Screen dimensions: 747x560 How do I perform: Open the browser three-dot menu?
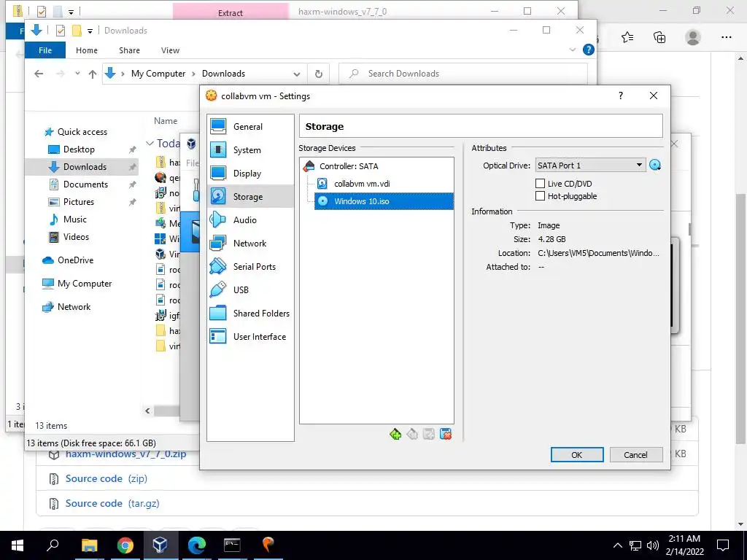(726, 37)
